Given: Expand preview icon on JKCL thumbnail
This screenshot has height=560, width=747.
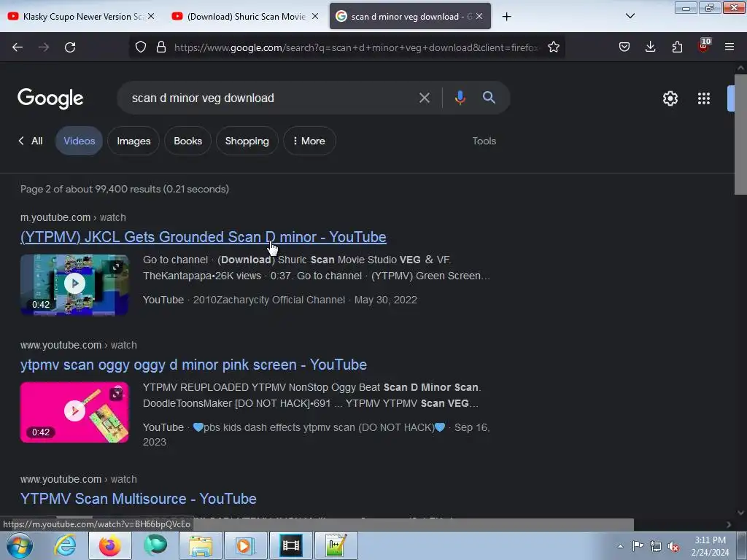Looking at the screenshot, I should [116, 267].
